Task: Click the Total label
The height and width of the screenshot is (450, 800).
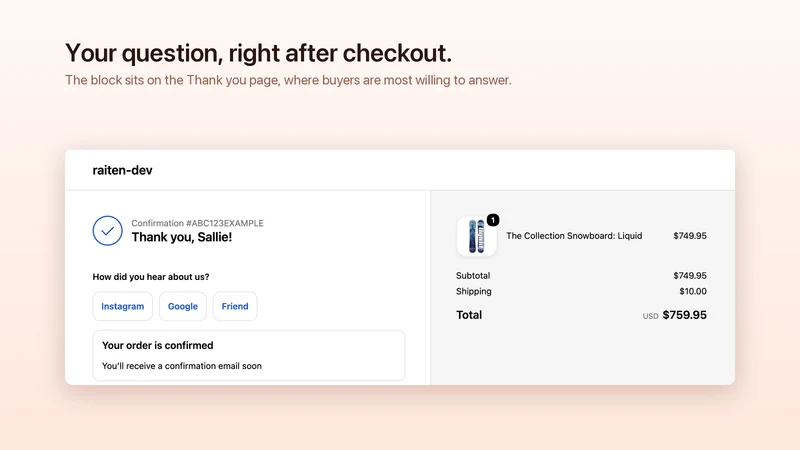Action: [x=469, y=315]
